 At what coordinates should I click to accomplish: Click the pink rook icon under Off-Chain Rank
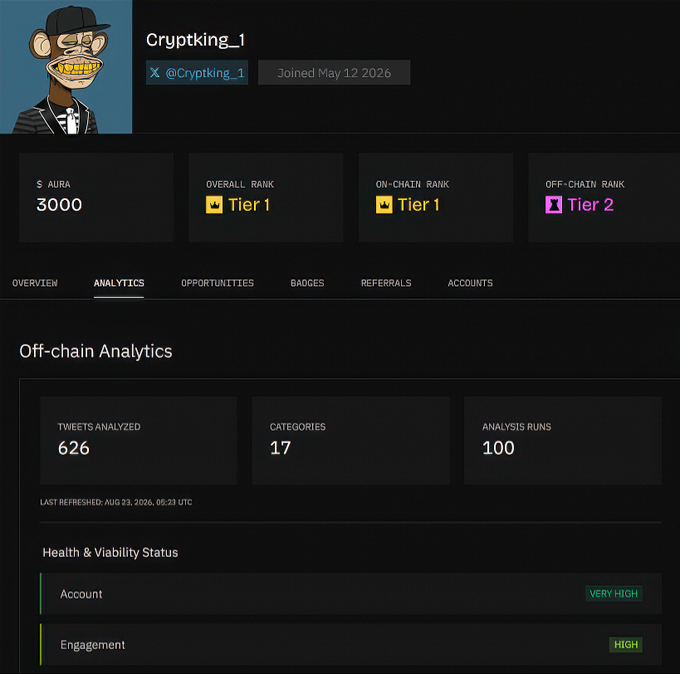(553, 205)
